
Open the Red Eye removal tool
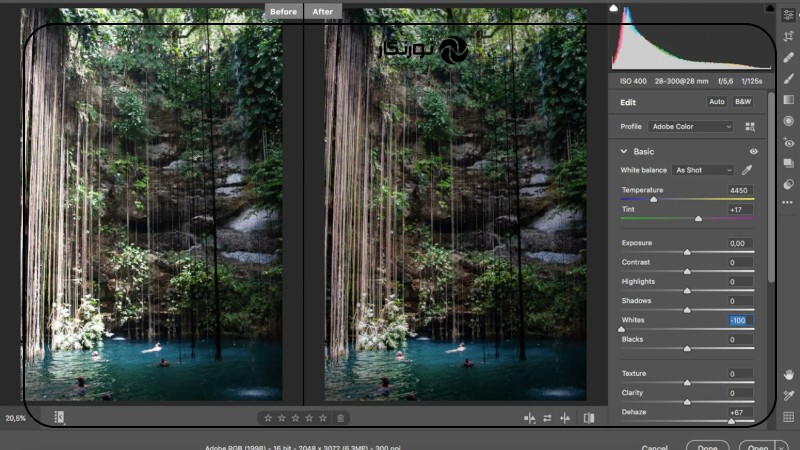click(x=788, y=142)
